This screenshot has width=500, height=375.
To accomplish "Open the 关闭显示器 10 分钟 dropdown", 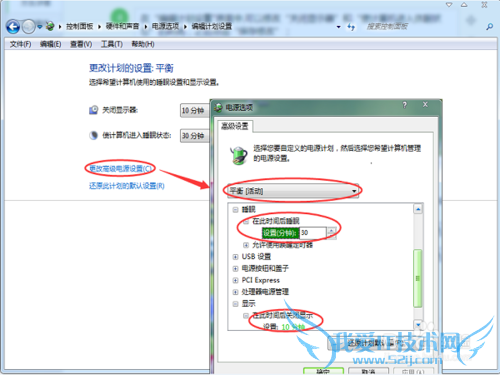I will [x=195, y=110].
